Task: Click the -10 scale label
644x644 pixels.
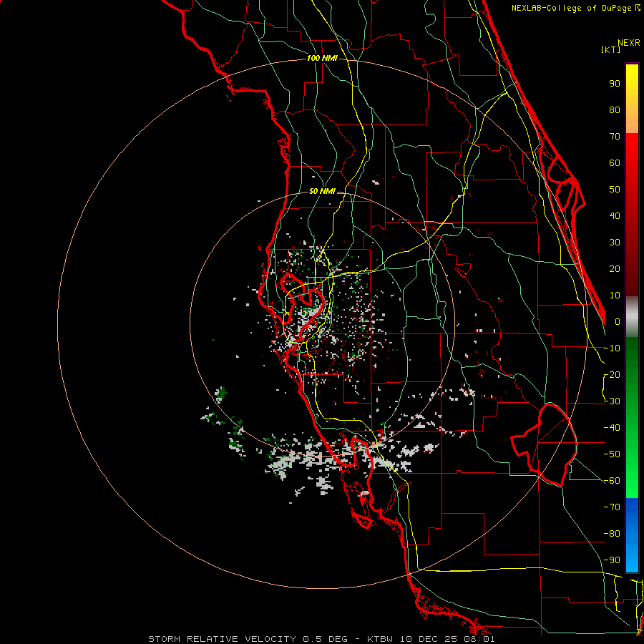Action: 612,348
